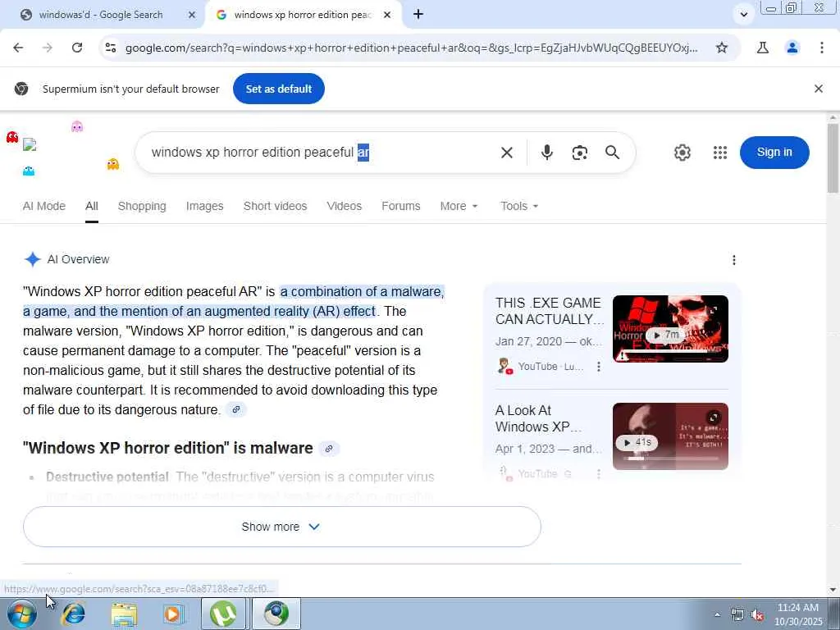The width and height of the screenshot is (840, 630).
Task: Open 'THIS .EXE GAME CAN ACTUALLY' video link
Action: pyautogui.click(x=549, y=311)
